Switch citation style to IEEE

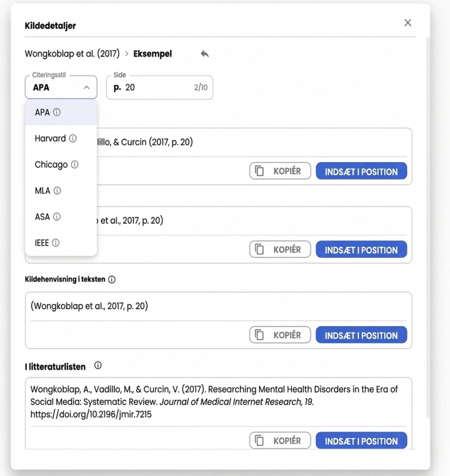61,243
